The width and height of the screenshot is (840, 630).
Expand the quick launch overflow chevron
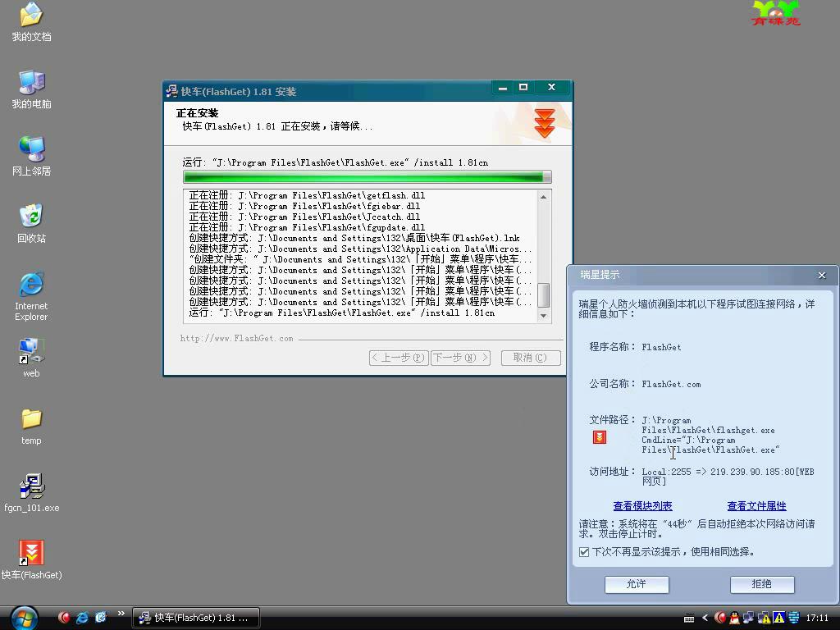pos(121,614)
